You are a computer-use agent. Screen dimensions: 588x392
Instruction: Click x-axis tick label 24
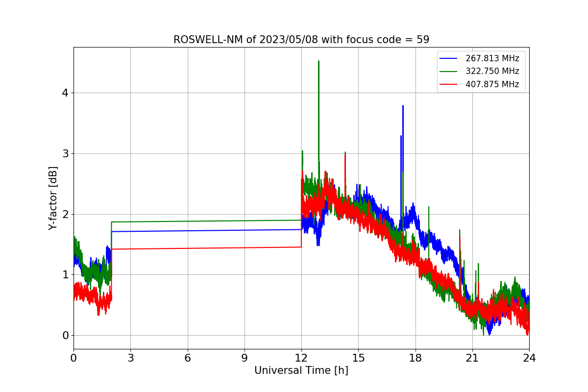click(x=529, y=358)
